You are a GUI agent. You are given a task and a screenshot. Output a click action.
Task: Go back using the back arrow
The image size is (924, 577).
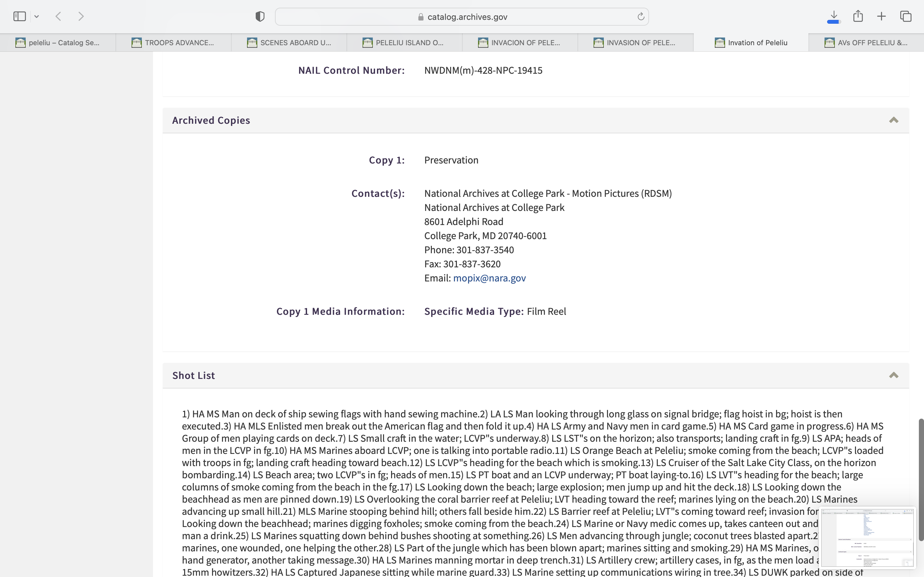click(x=58, y=16)
